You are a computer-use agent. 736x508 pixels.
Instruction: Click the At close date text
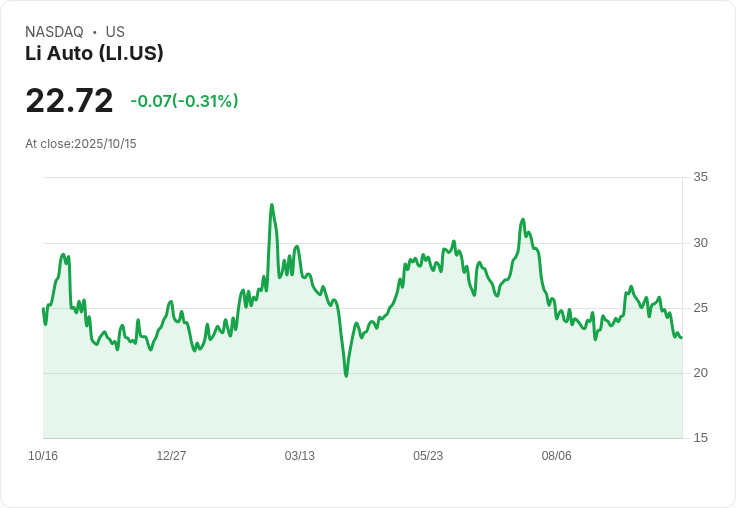(81, 144)
